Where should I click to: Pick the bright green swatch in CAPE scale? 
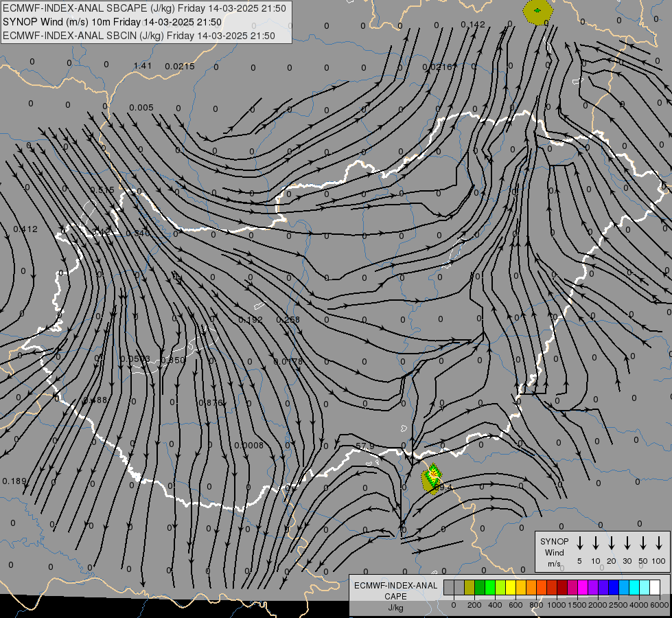(490, 587)
